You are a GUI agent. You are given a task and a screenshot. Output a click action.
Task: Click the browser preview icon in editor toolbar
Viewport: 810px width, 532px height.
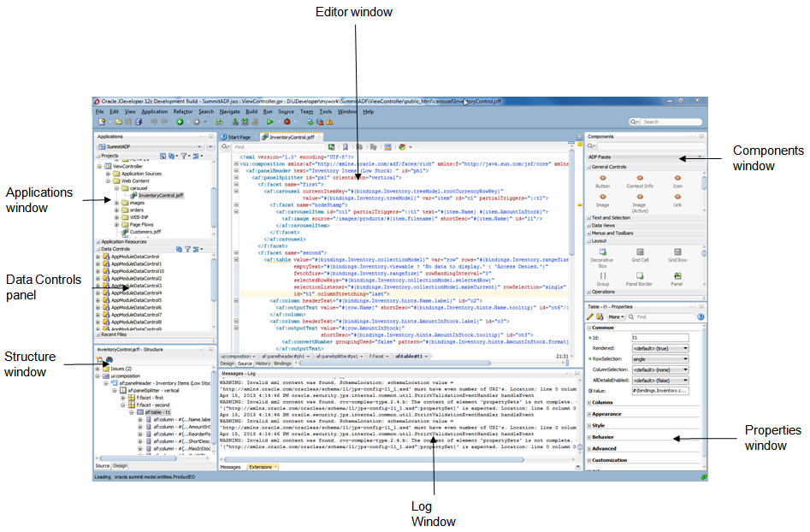pyautogui.click(x=402, y=147)
